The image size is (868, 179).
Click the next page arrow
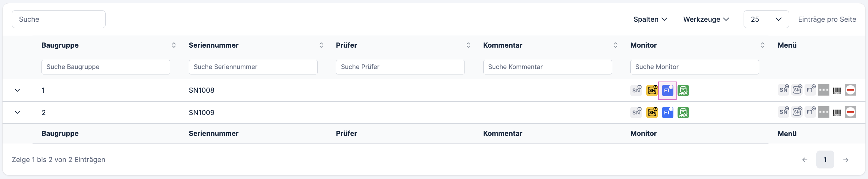846,160
